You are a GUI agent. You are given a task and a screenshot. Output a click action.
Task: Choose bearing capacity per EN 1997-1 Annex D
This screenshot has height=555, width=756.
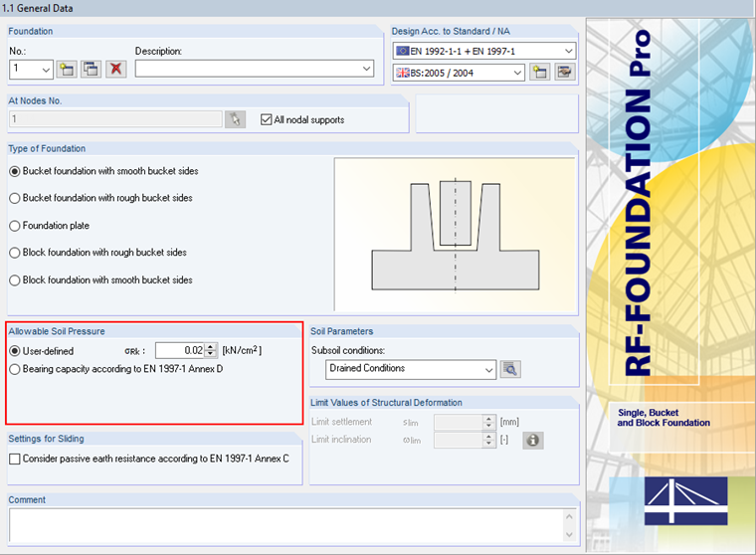tap(15, 369)
